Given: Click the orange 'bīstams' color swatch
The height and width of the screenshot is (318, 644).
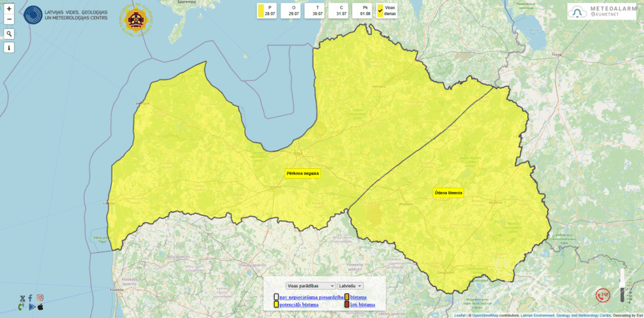Looking at the screenshot, I should pos(347,297).
